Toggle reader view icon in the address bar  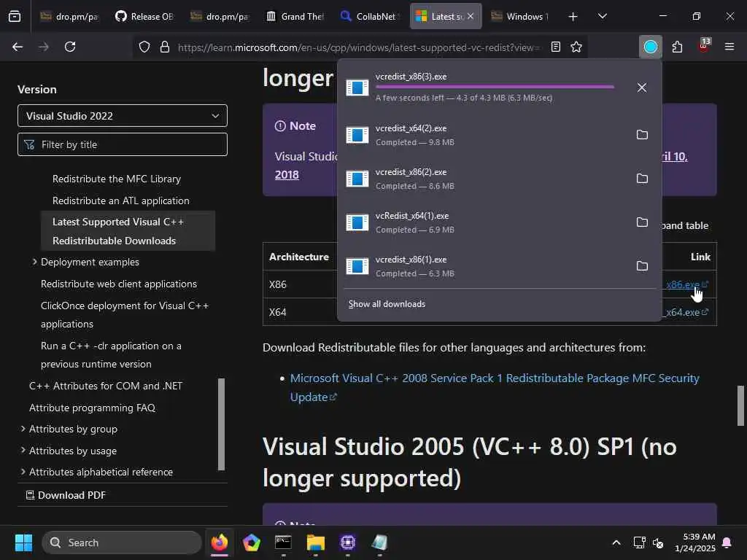555,47
